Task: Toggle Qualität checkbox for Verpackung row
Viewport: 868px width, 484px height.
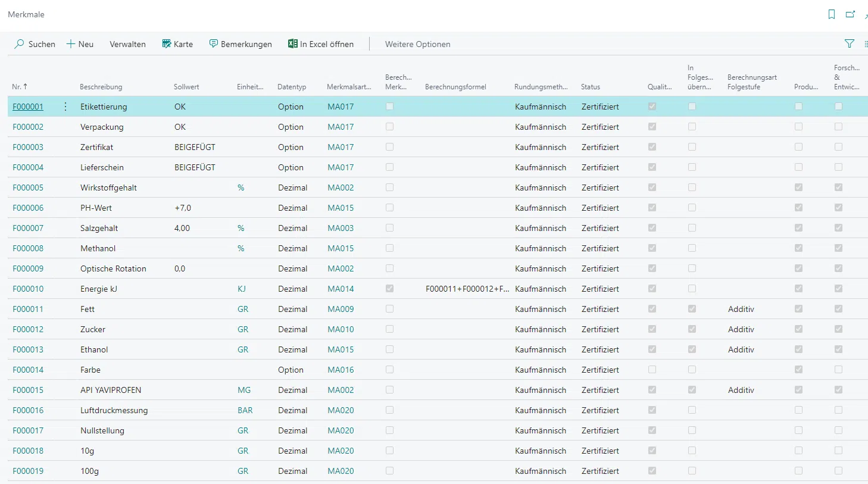Action: [x=652, y=127]
